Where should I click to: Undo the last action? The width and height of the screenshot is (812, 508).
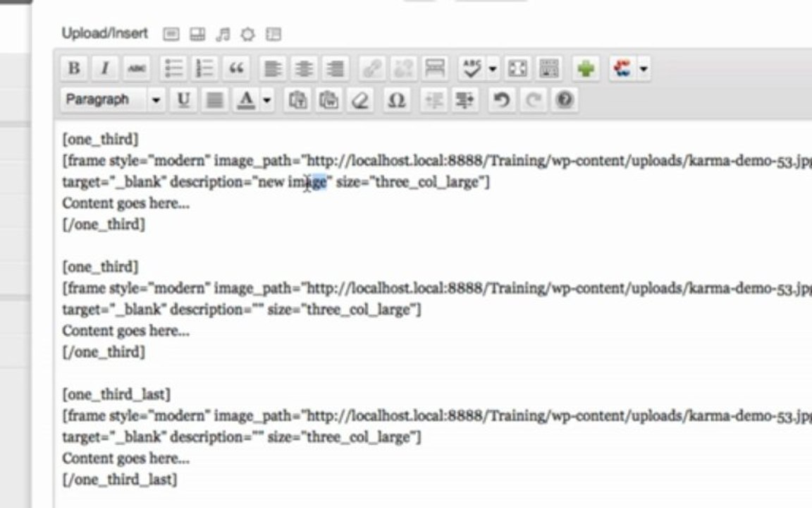501,99
